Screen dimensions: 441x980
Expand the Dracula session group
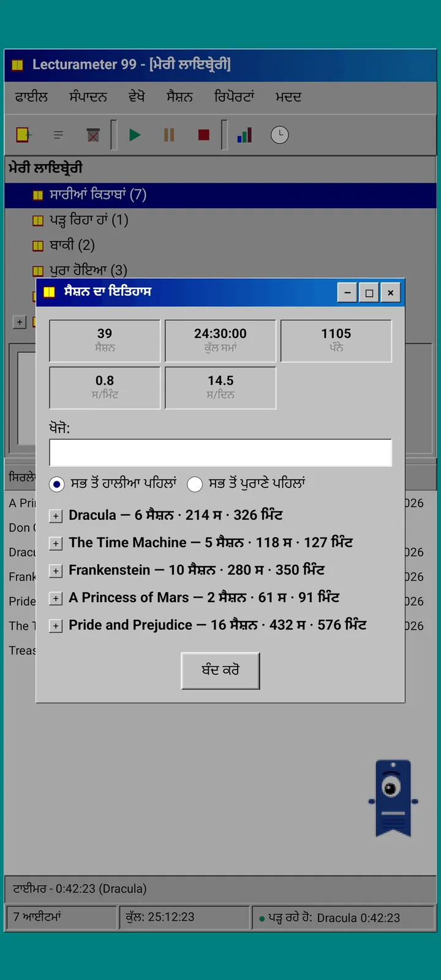coord(56,516)
